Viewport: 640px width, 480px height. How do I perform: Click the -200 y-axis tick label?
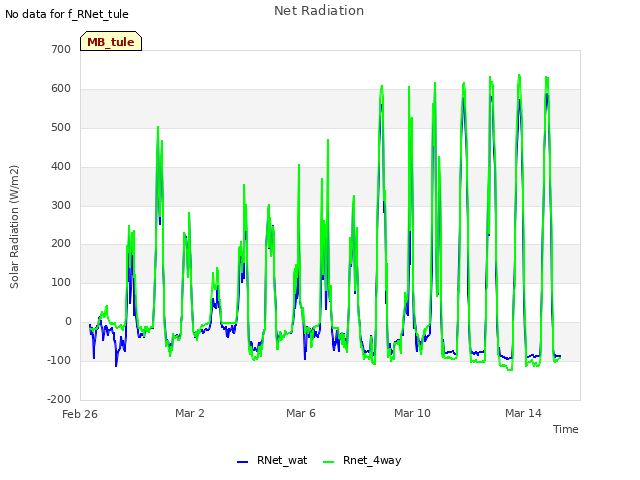click(x=59, y=399)
